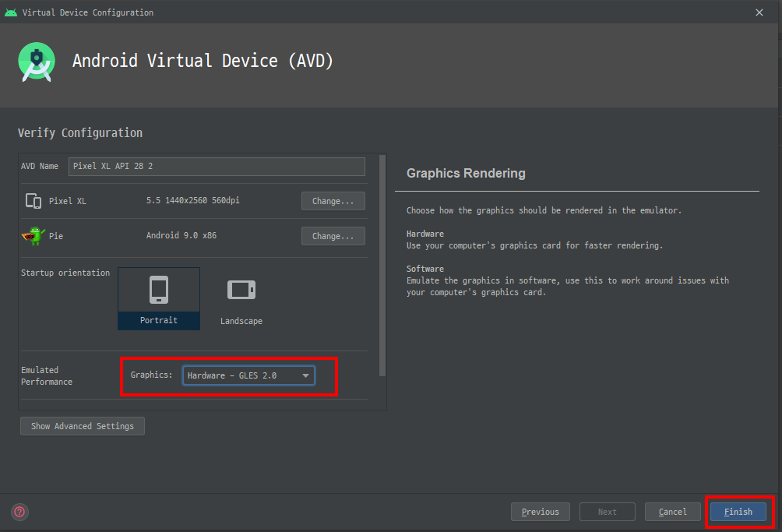Click the 'AVD Name' label
Screen dimensions: 782x532
pos(40,166)
